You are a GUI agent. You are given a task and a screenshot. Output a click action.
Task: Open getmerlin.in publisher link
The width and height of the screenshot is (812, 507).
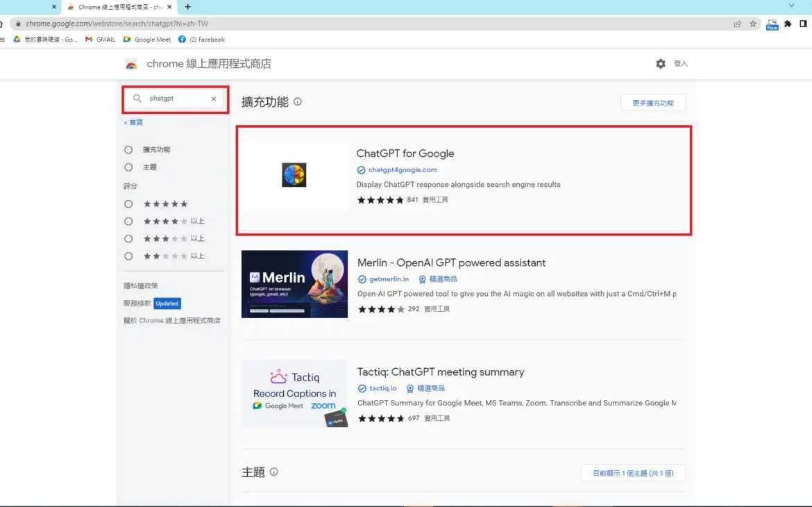click(x=389, y=279)
